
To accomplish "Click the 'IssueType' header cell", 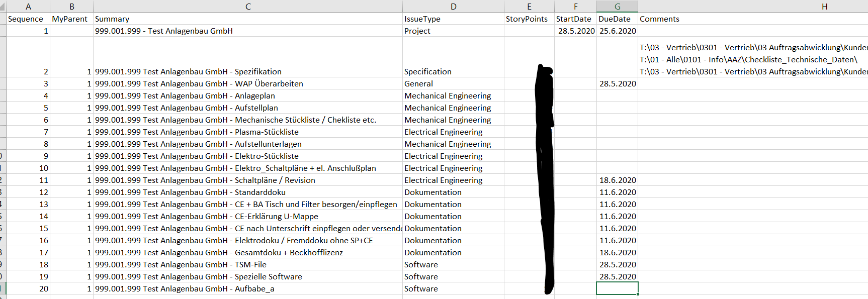I will pyautogui.click(x=453, y=19).
